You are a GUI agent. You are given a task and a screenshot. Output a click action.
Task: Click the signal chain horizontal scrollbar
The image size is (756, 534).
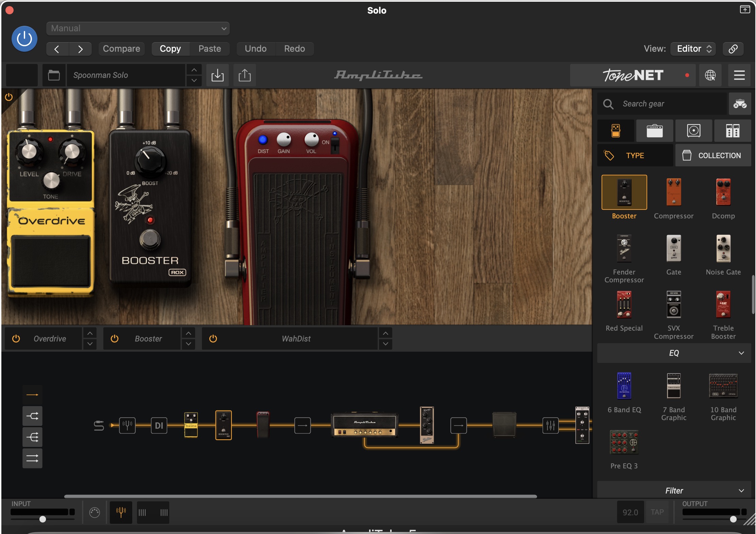point(300,496)
